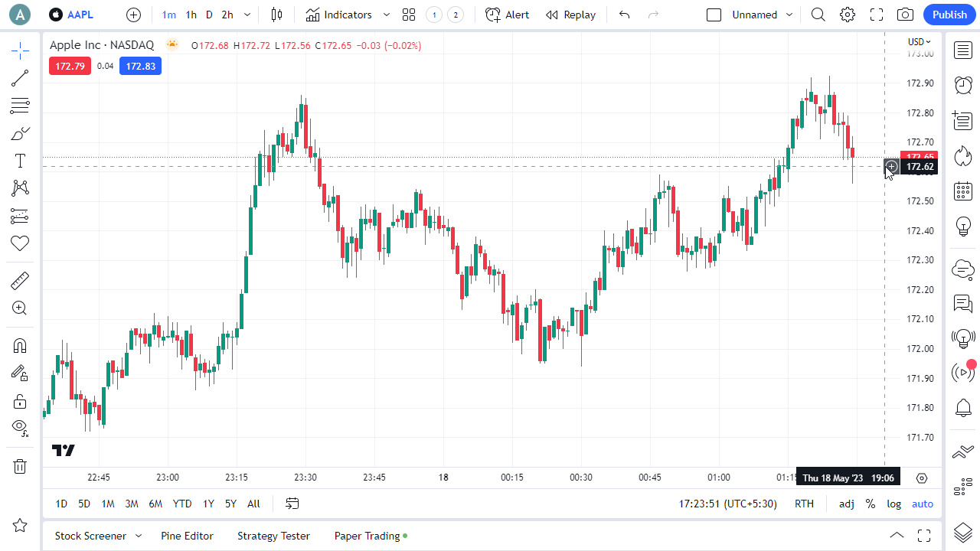
Task: Click the blue Publish button
Action: tap(949, 15)
